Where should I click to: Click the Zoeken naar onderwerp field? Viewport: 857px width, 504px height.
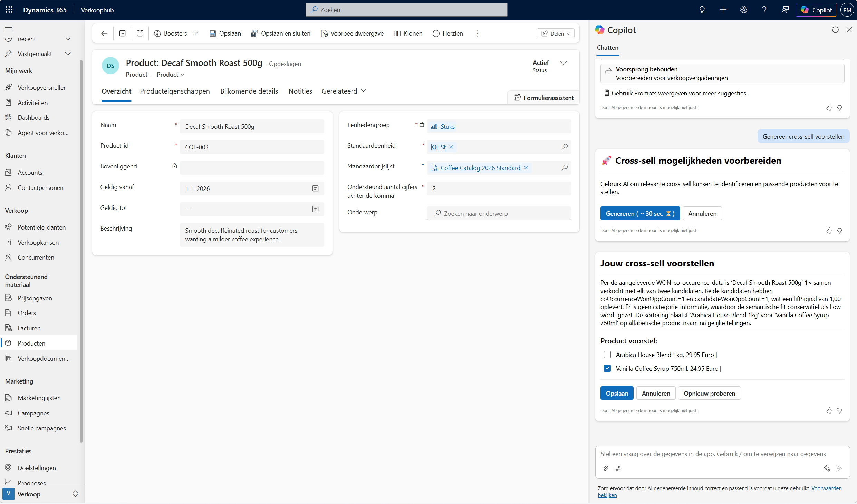click(499, 213)
